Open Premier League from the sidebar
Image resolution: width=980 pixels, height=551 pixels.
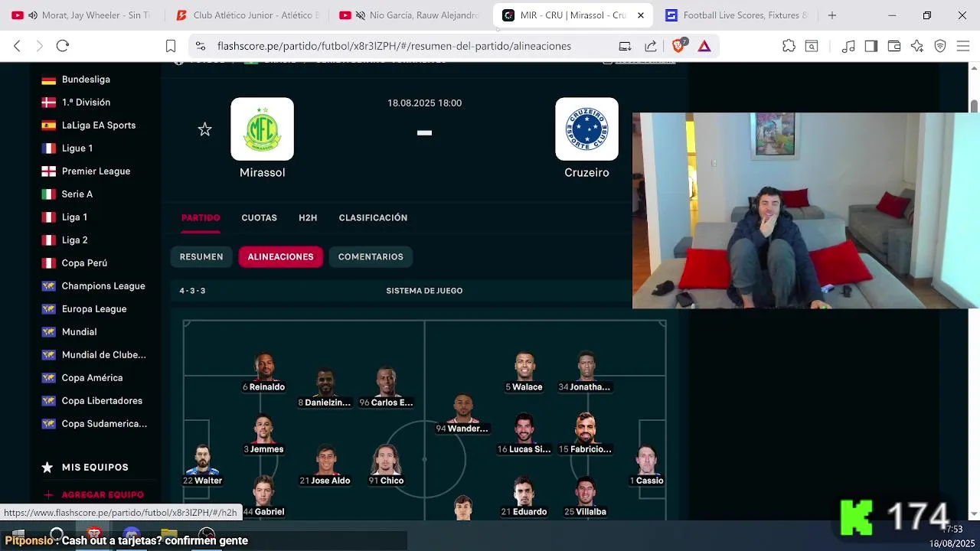[96, 171]
